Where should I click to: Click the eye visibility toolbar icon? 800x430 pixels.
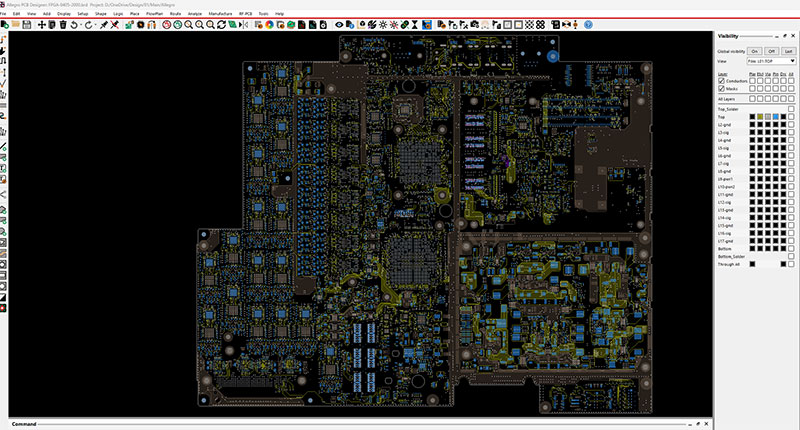[x=339, y=24]
